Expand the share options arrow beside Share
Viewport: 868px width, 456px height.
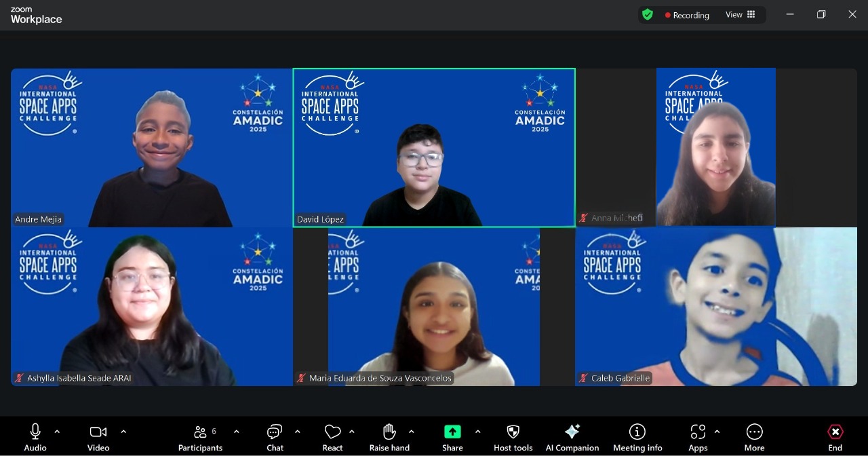coord(478,432)
